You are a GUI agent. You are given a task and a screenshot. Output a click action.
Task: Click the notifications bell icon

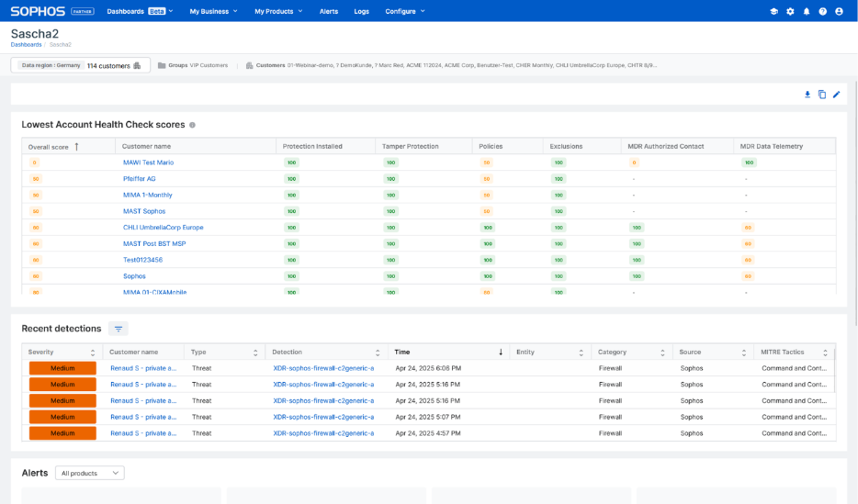point(807,11)
